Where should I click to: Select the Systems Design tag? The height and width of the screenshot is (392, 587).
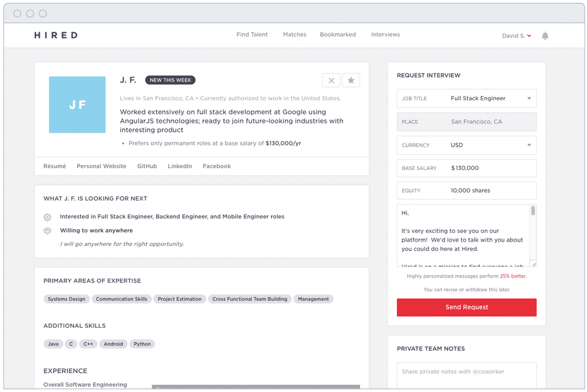click(x=67, y=299)
